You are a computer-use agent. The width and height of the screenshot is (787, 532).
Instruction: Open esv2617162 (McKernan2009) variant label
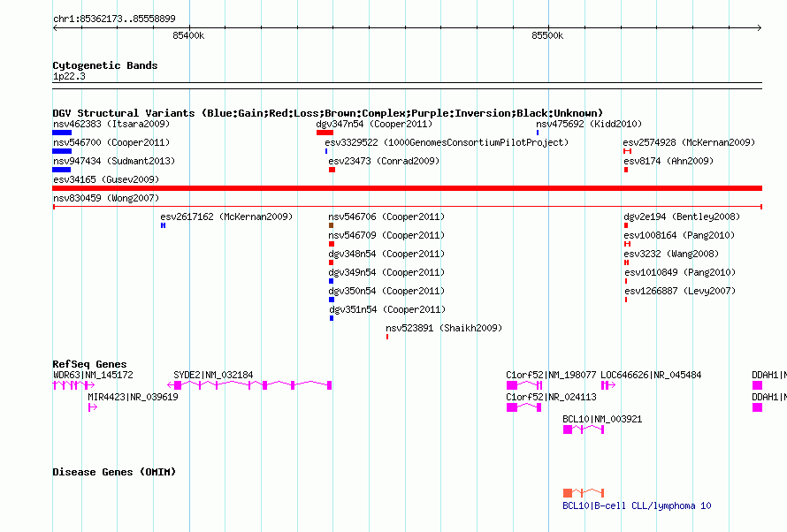coord(226,217)
